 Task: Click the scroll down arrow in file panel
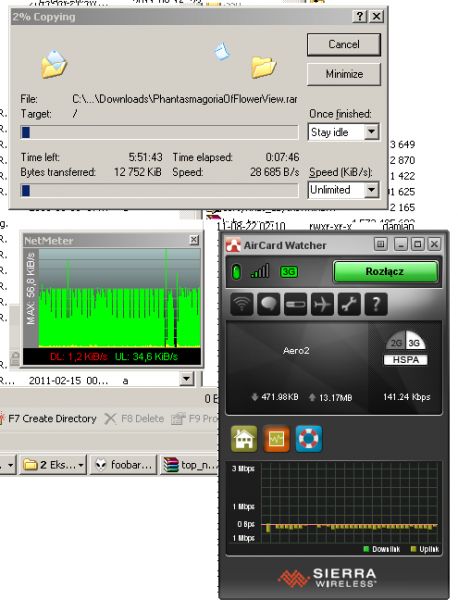point(186,379)
